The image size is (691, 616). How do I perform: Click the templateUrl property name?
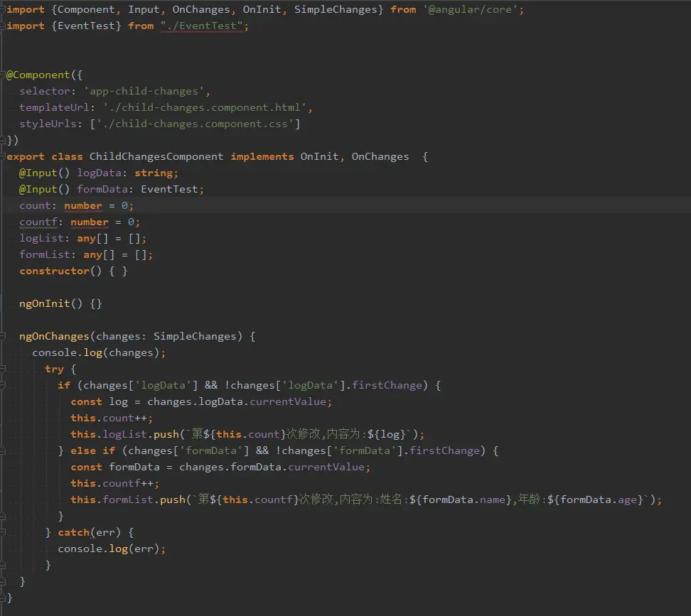tap(54, 107)
